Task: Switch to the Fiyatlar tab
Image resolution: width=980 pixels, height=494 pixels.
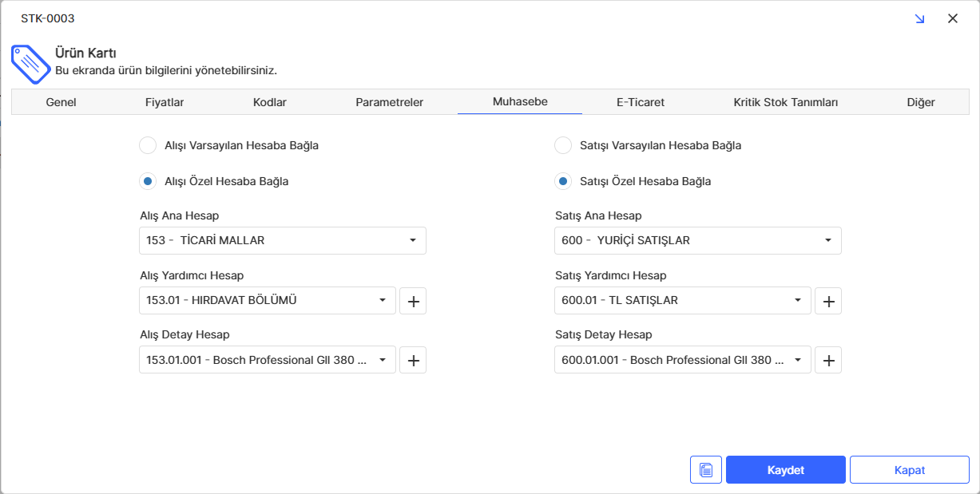Action: (x=165, y=102)
